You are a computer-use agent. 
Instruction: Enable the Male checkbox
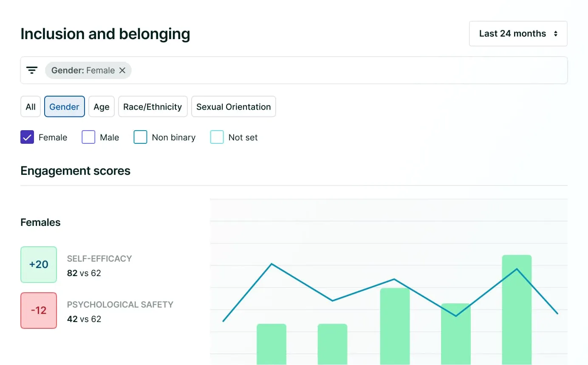(x=88, y=137)
